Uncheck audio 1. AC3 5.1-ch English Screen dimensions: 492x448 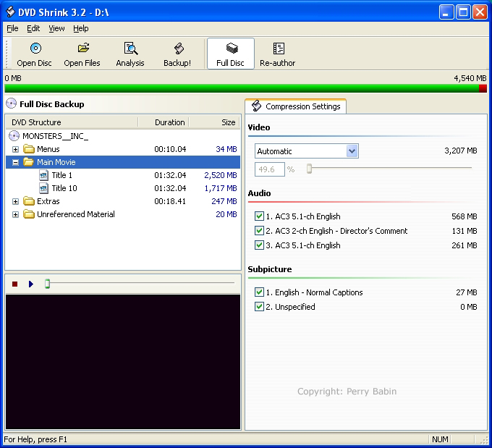click(259, 216)
